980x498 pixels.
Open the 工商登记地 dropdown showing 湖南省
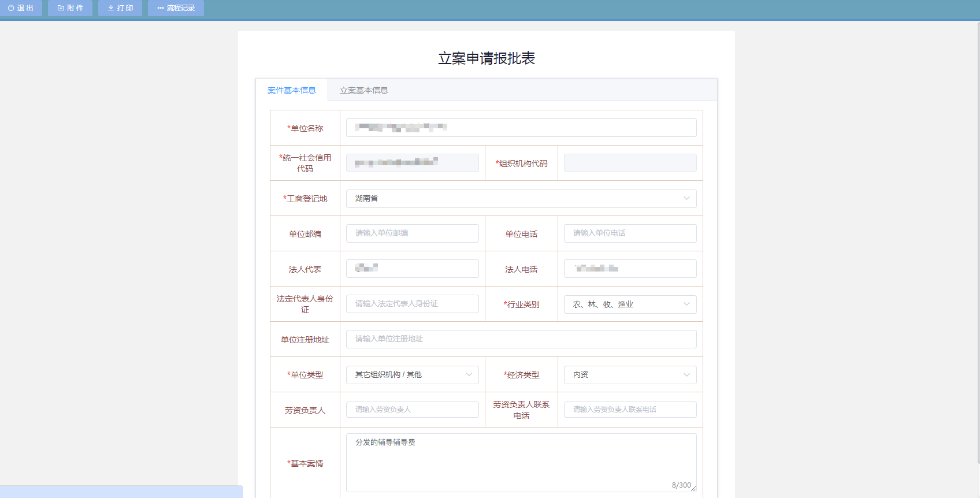(521, 199)
